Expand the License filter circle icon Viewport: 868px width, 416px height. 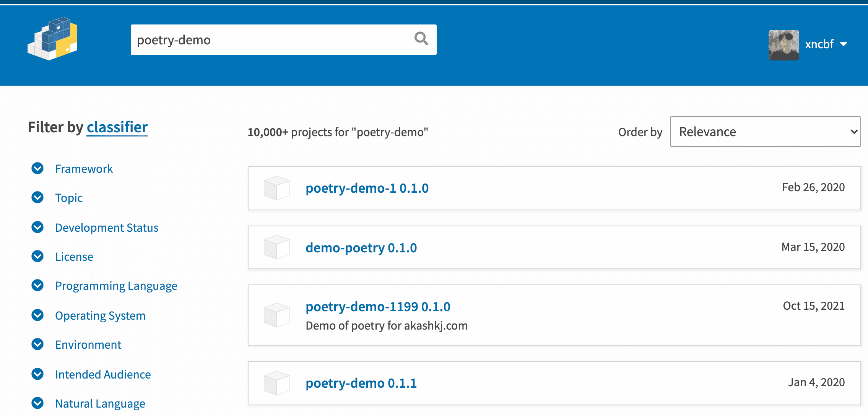pyautogui.click(x=37, y=256)
